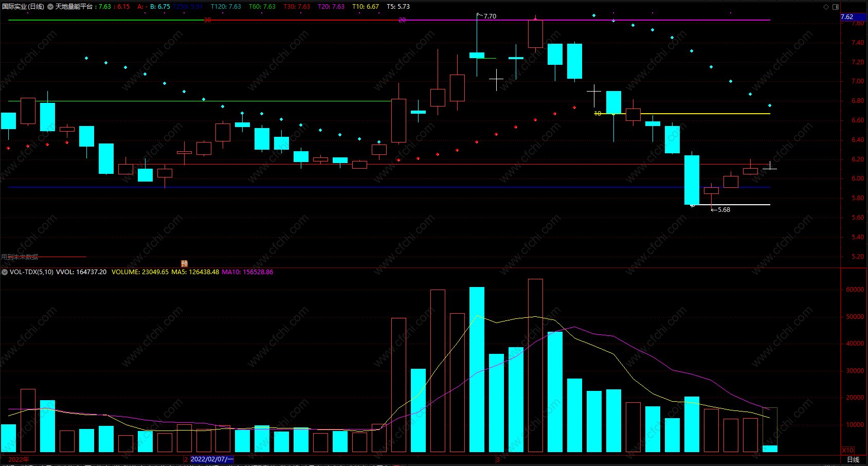Image resolution: width=868 pixels, height=466 pixels.
Task: Click the 5.68 low price annotation
Action: (x=724, y=210)
